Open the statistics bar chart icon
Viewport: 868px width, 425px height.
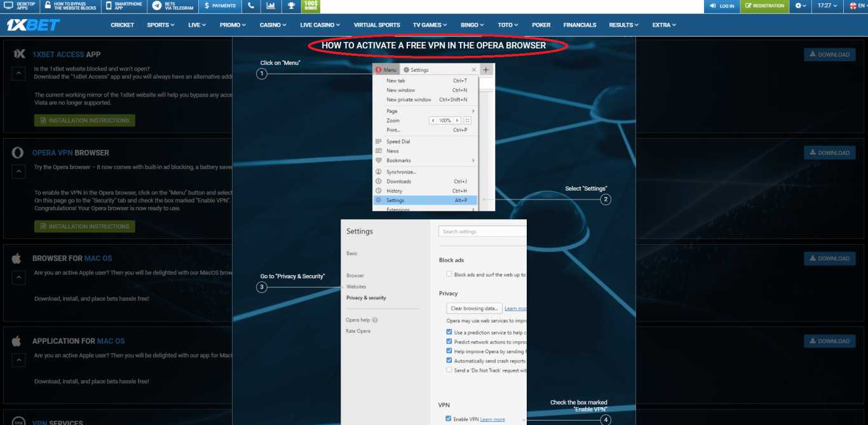[x=271, y=6]
